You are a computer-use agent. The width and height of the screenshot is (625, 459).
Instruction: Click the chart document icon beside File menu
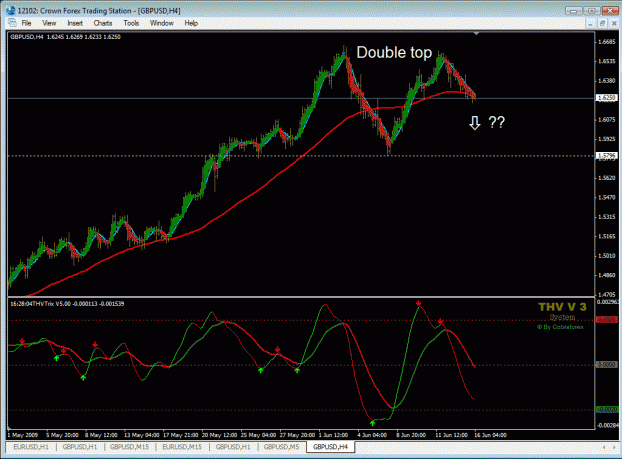pyautogui.click(x=12, y=23)
